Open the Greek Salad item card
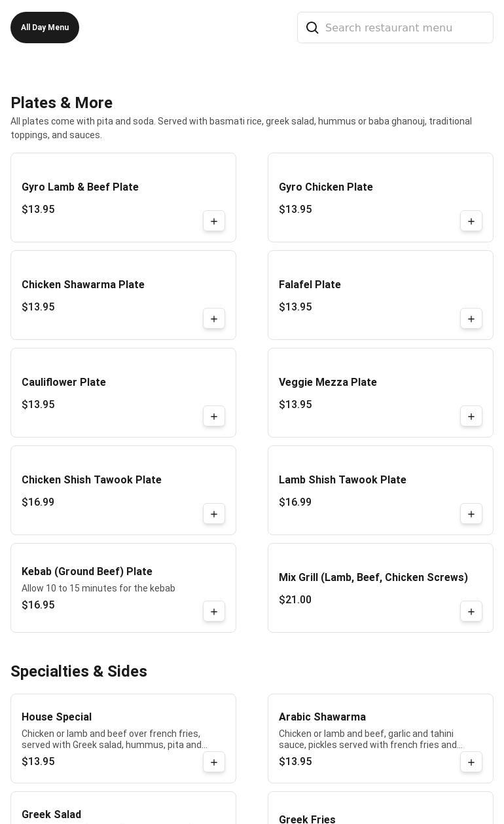 coord(123,811)
